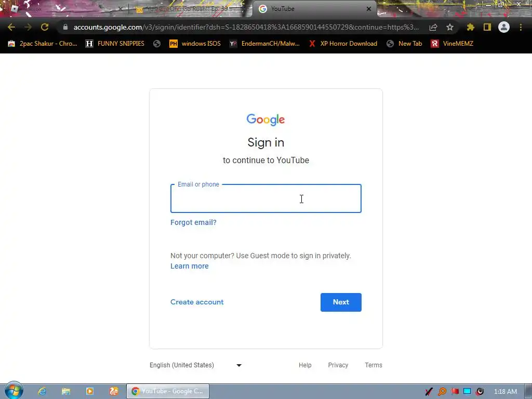Open the Privacy footer link
Image resolution: width=532 pixels, height=399 pixels.
point(338,365)
